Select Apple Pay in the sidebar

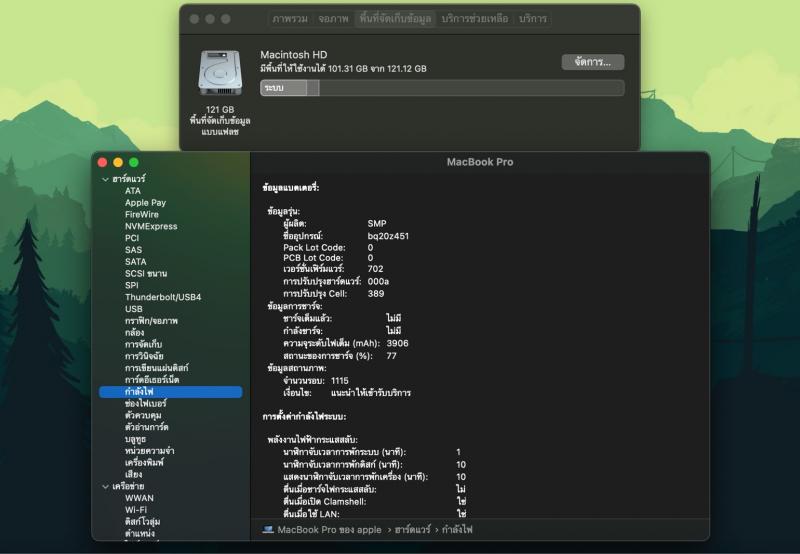pos(145,203)
